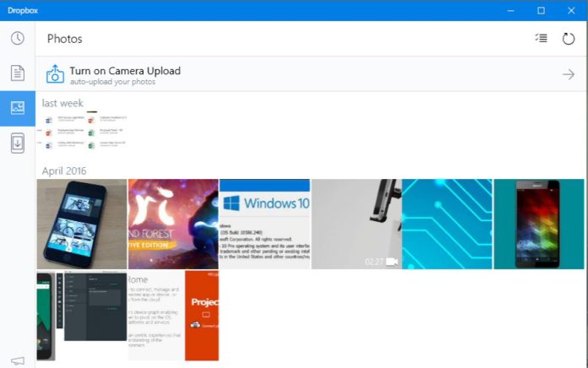
Task: Open the Offline download icon in sidebar
Action: 18,143
